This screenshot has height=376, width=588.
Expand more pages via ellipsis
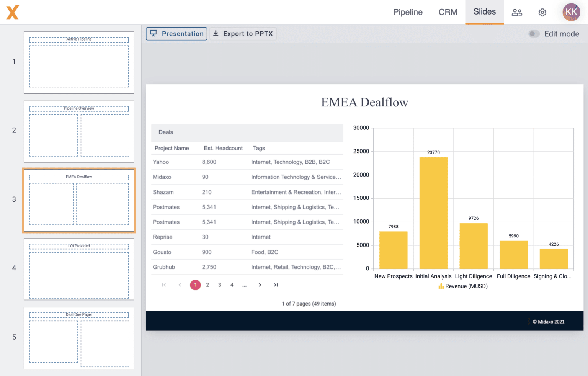click(244, 285)
